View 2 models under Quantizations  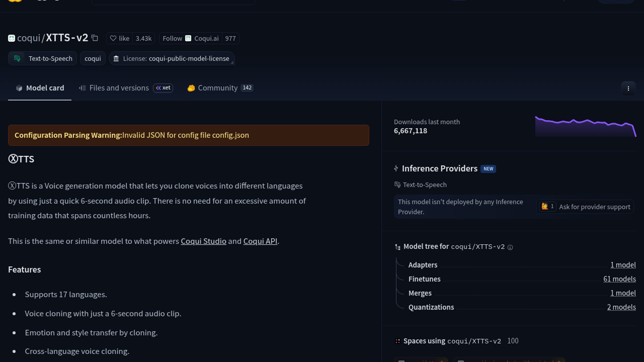pos(621,307)
